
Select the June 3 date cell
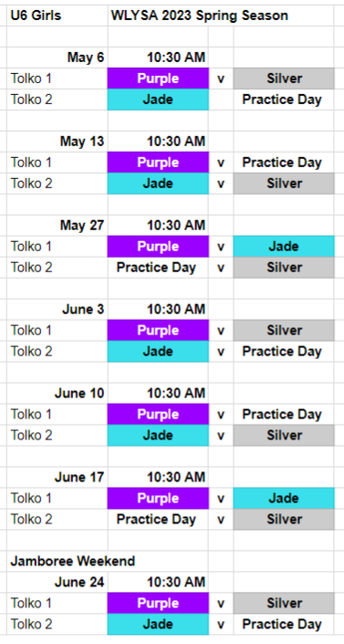click(x=57, y=309)
